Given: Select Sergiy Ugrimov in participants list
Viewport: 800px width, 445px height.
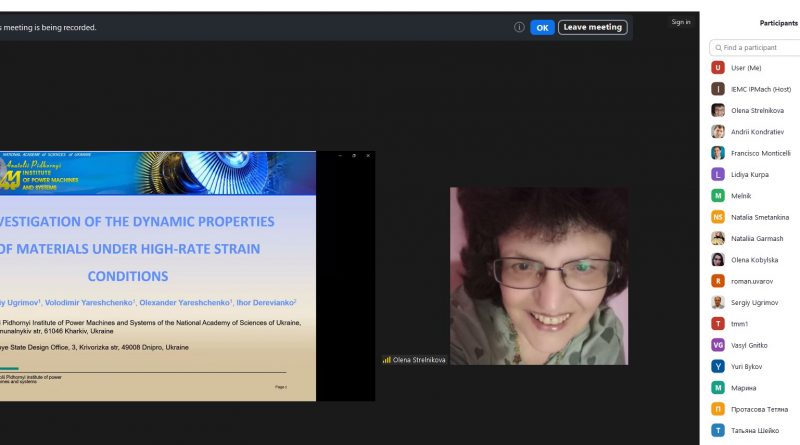Looking at the screenshot, I should point(758,302).
